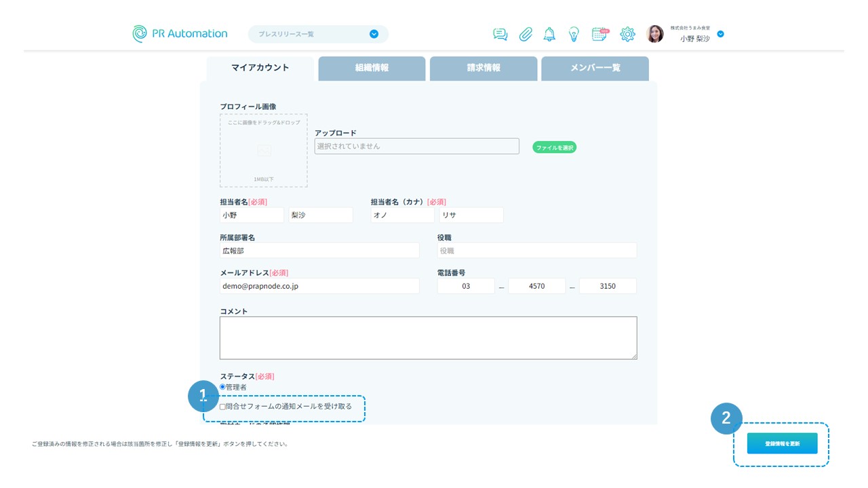
Task: Open the user account menu arrow
Action: pos(720,34)
